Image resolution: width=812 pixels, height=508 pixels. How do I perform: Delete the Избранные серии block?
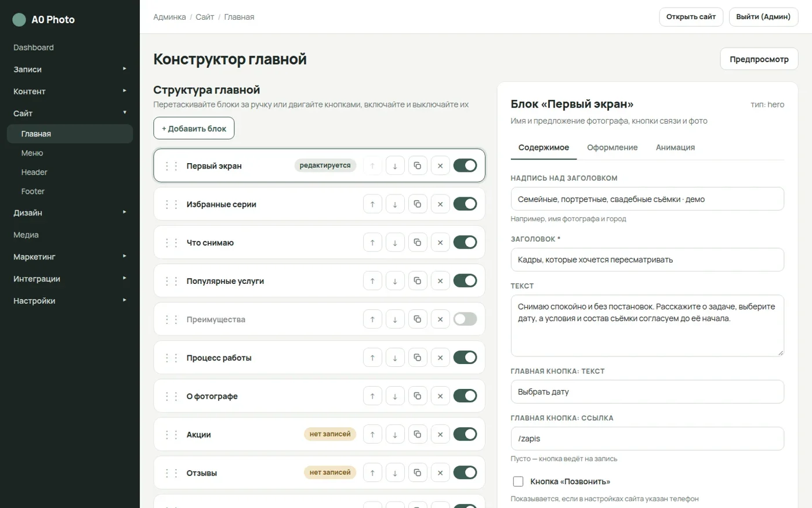[x=440, y=204]
